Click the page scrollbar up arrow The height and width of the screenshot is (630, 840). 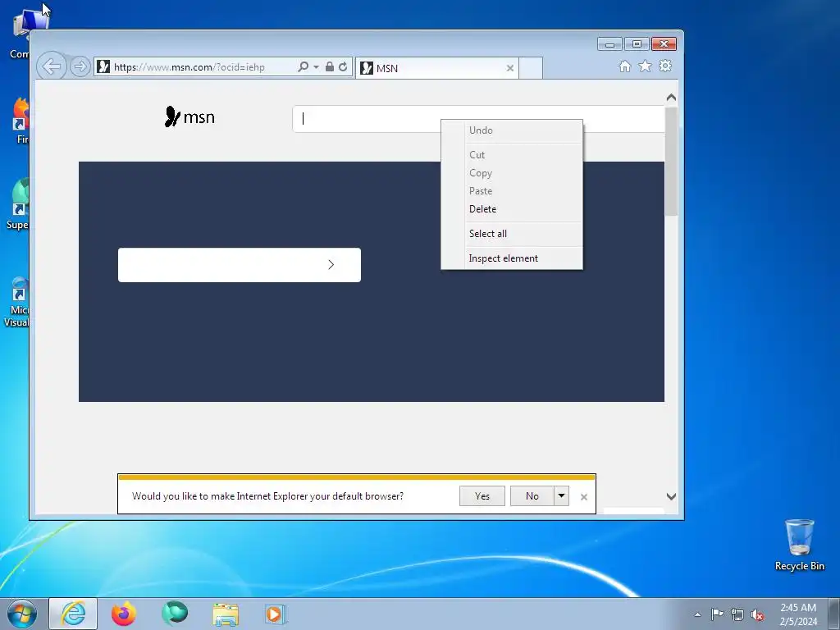(x=671, y=98)
